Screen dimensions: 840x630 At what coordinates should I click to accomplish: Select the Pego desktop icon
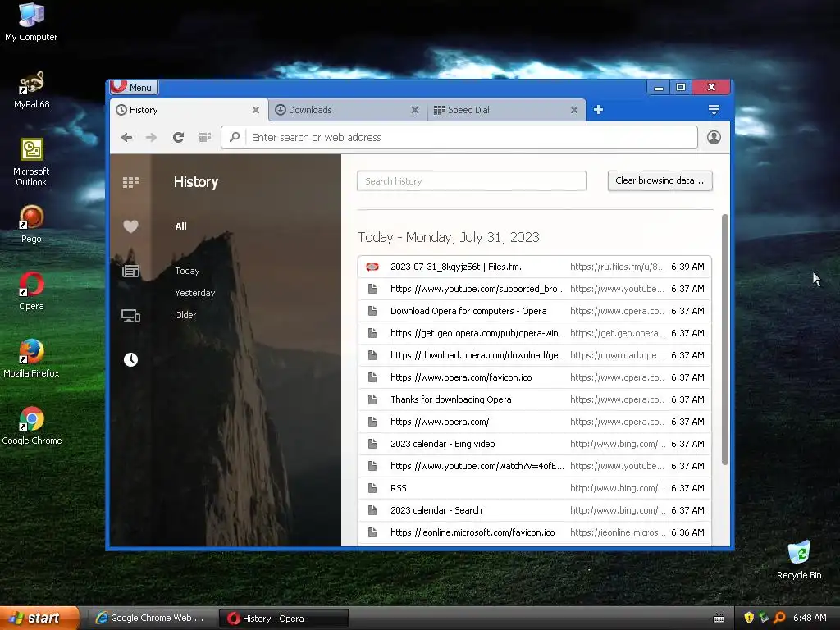[x=31, y=225]
